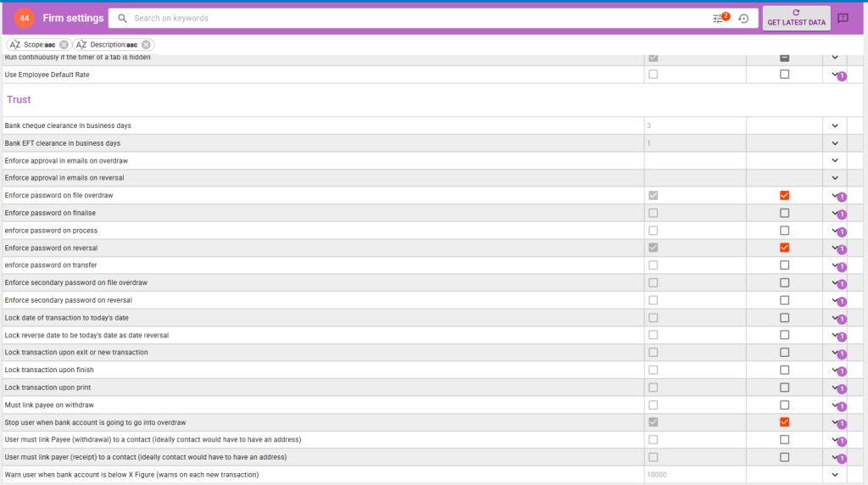Viewport: 868px width, 485px height.
Task: Click the orange 44 avatar badge
Action: point(24,18)
